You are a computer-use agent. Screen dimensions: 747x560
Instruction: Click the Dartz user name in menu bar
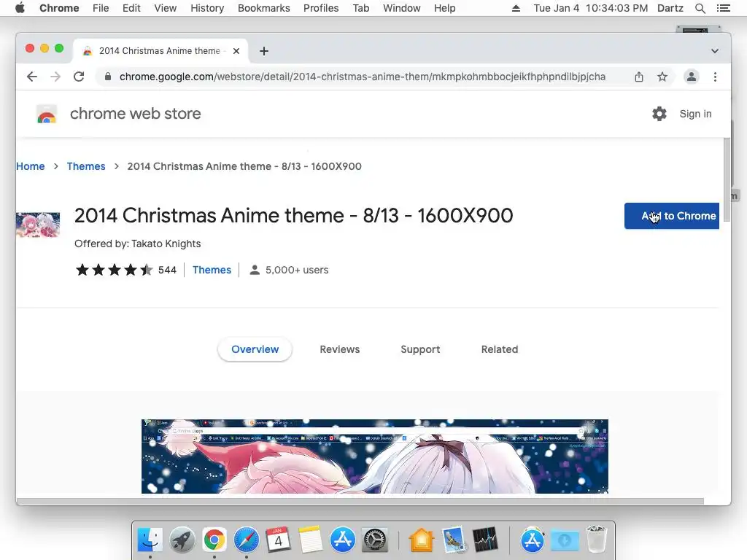(670, 8)
